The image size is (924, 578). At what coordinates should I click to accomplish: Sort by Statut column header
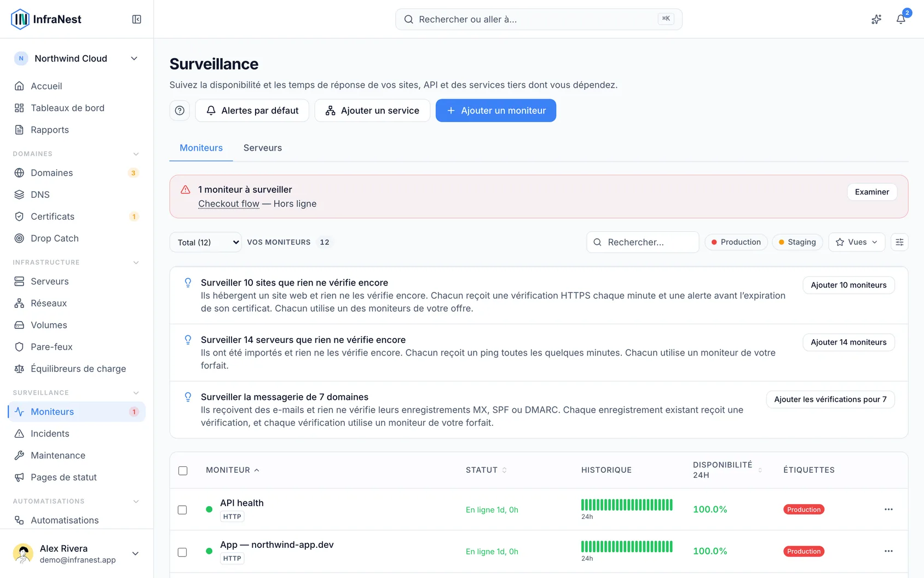[486, 470]
